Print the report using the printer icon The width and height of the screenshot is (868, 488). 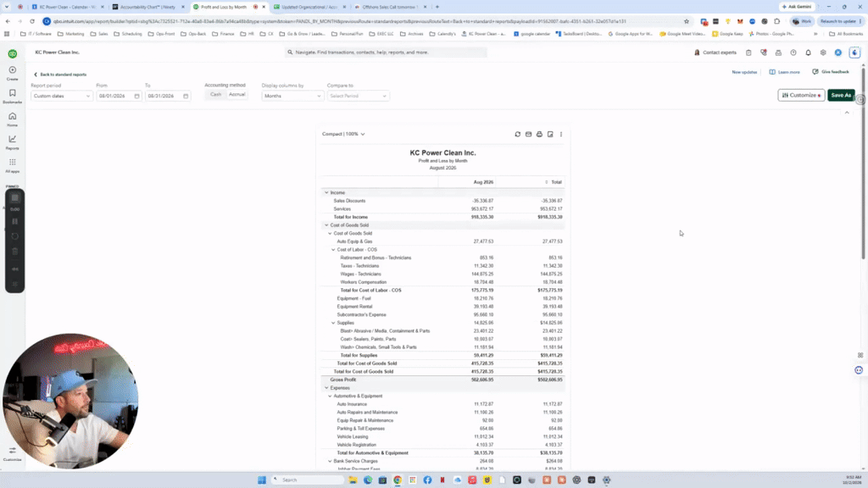(x=539, y=135)
